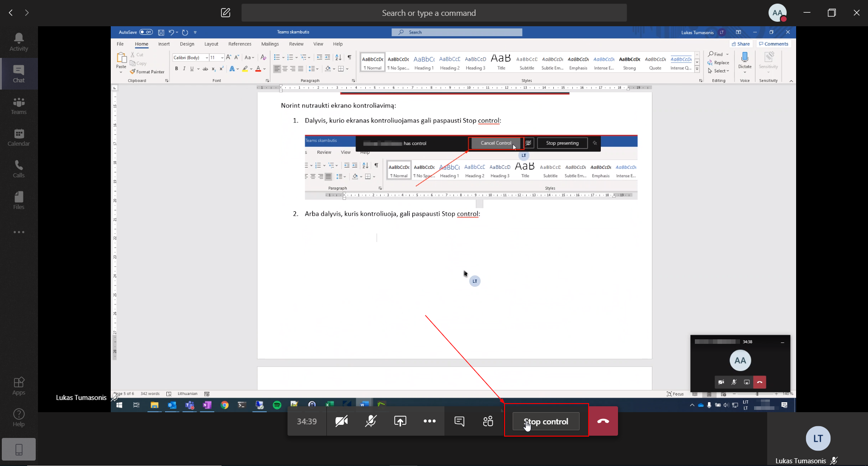Show meeting conversation chat panel
The image size is (868, 466).
(459, 421)
